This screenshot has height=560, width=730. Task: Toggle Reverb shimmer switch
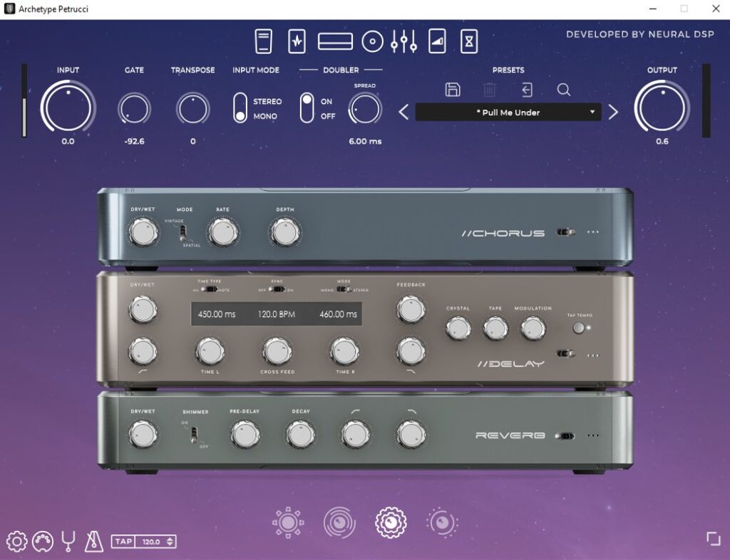point(194,435)
